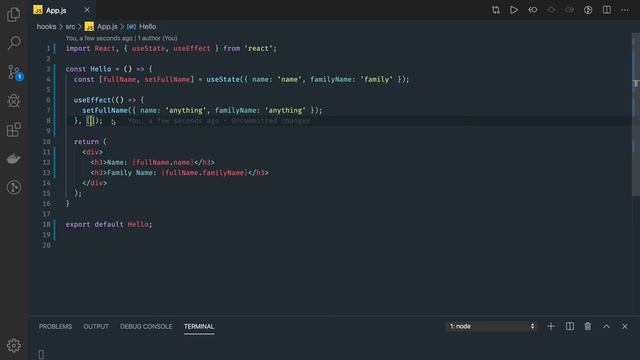The width and height of the screenshot is (640, 360).
Task: Switch to the TERMINAL panel tab
Action: pos(199,327)
